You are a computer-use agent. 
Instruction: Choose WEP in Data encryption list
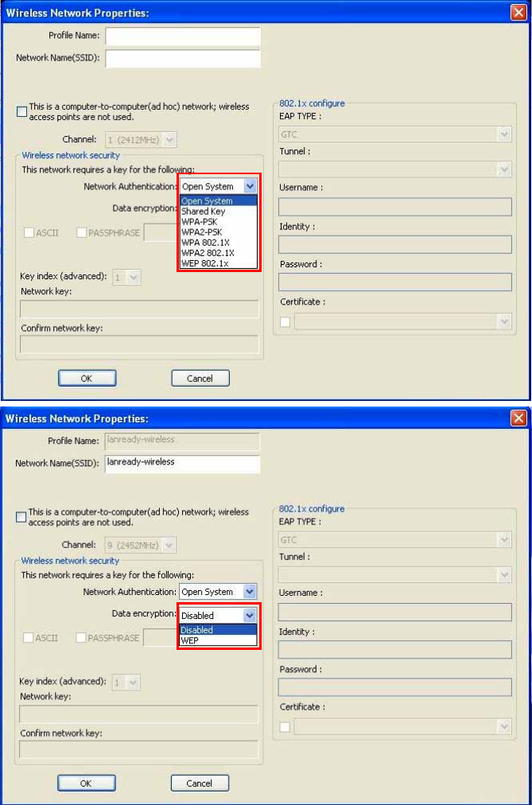click(218, 640)
